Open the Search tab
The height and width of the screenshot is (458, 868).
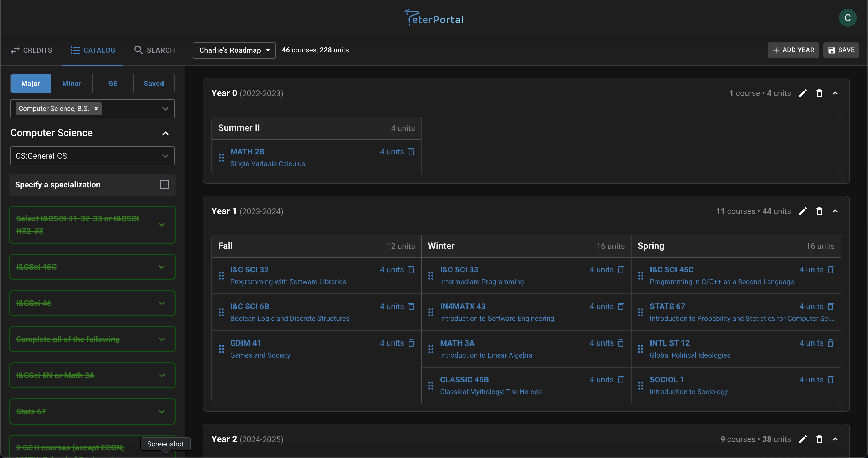[154, 50]
